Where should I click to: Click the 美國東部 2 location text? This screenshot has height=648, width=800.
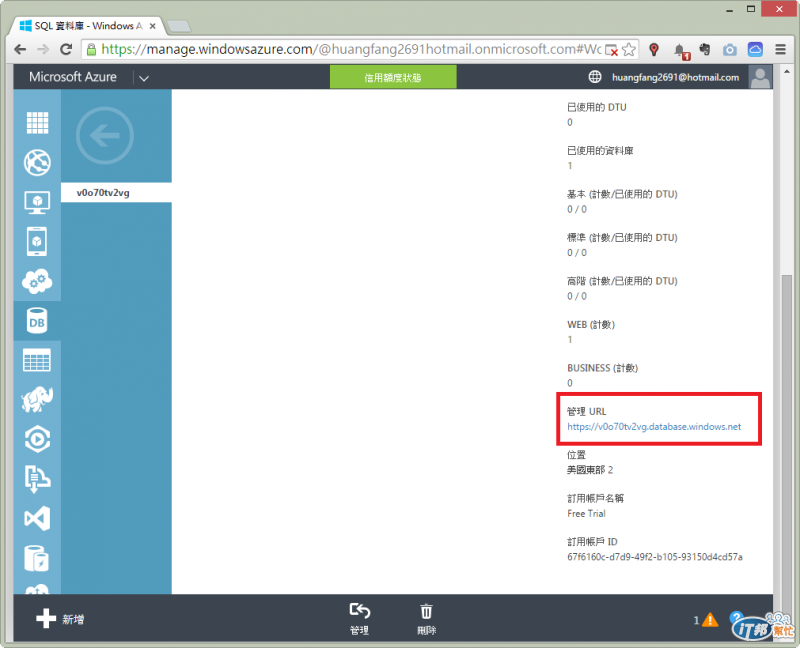590,470
